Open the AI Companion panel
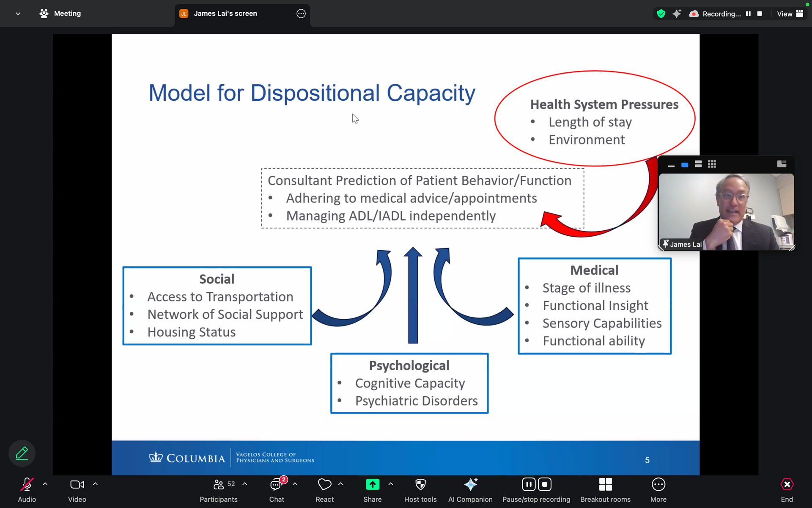This screenshot has height=508, width=812. pos(470,490)
